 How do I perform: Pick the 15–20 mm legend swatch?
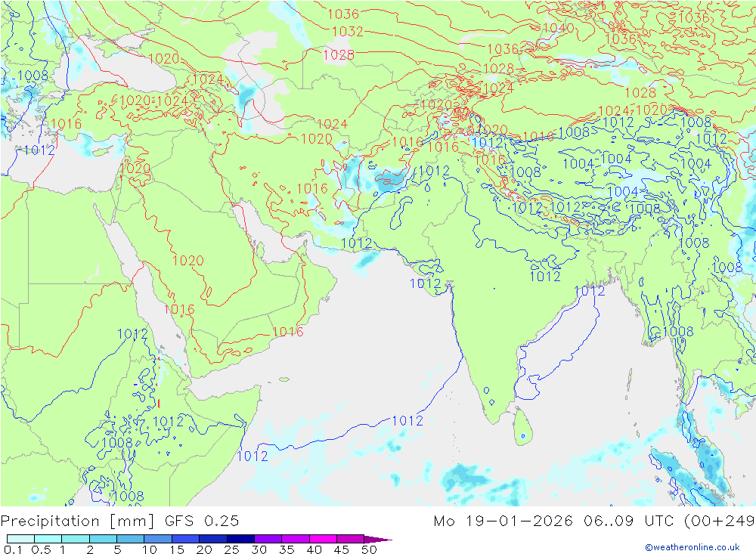[x=186, y=539]
